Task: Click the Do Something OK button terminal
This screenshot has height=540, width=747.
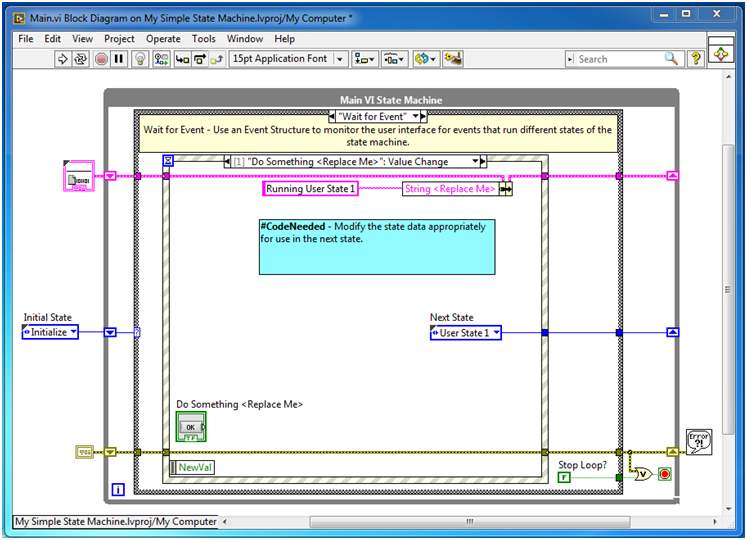Action: coord(190,427)
